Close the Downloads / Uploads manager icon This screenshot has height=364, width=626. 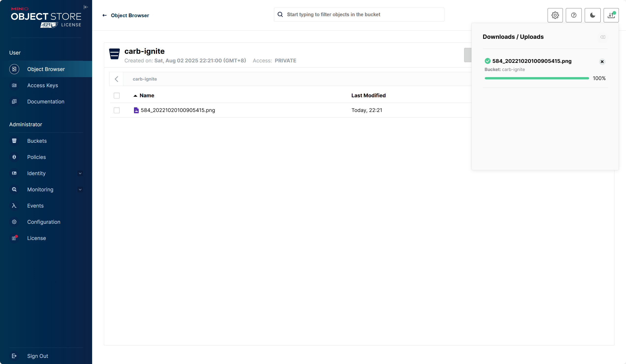[611, 15]
